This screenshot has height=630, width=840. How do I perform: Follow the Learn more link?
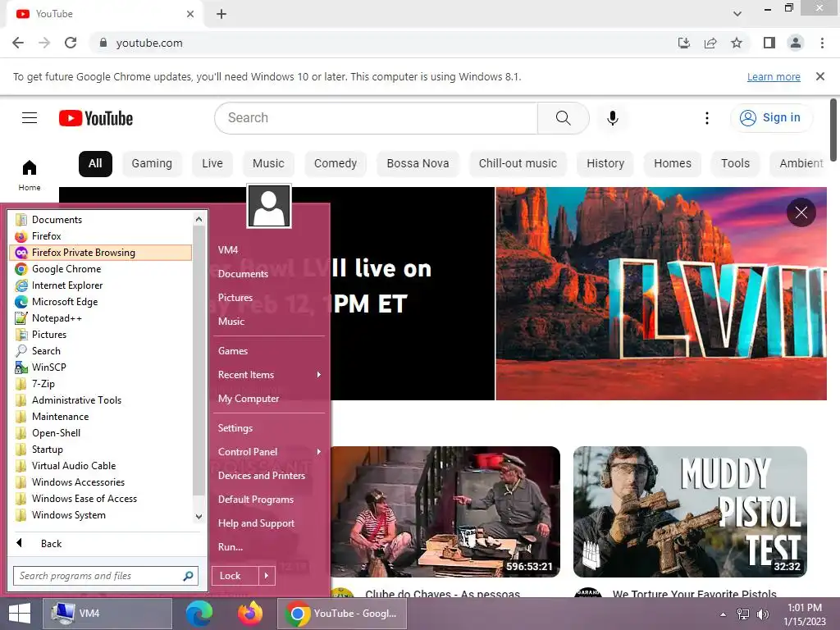[x=774, y=76]
